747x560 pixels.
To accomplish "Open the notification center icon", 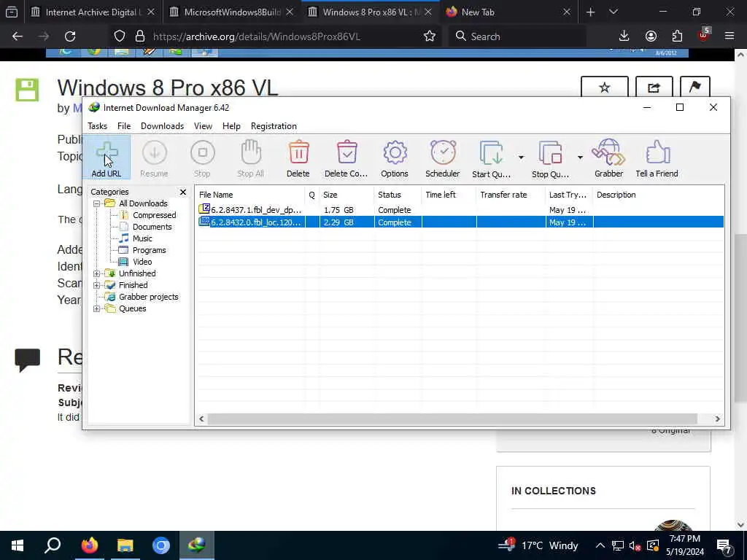I will 724,545.
